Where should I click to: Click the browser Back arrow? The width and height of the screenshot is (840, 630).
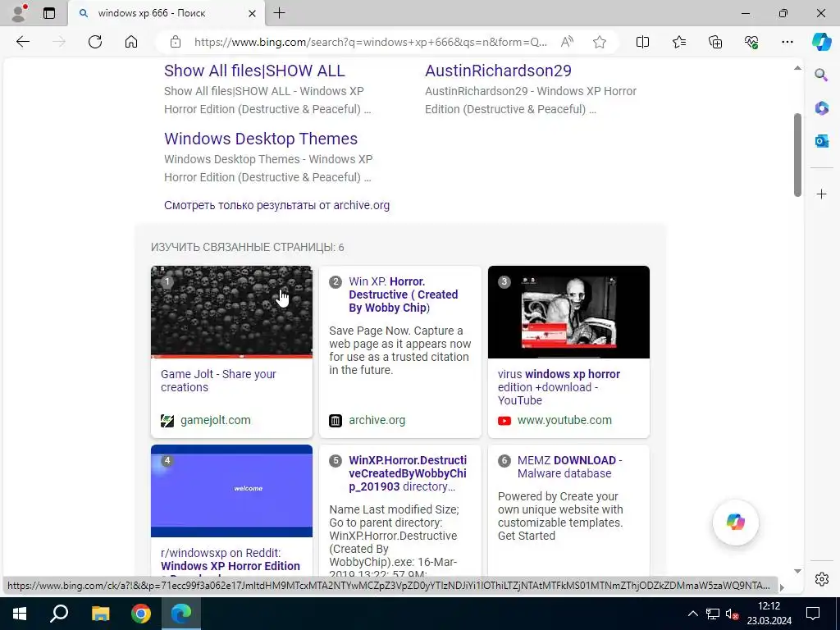tap(22, 42)
